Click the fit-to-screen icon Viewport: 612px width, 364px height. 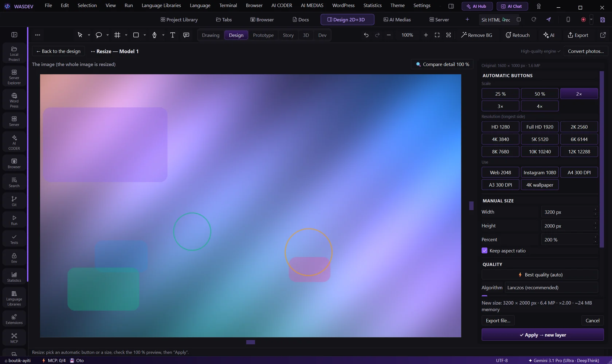437,35
